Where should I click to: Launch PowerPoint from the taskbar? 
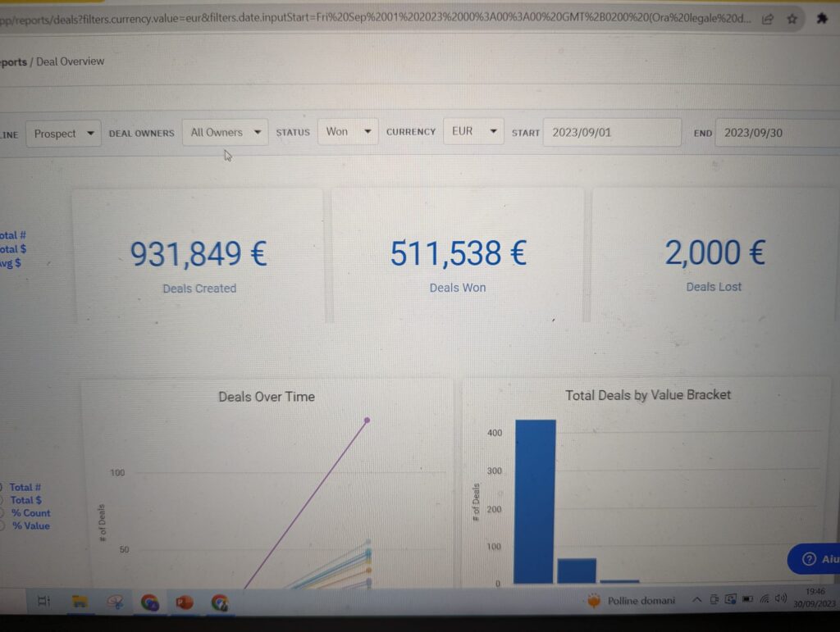(x=185, y=602)
